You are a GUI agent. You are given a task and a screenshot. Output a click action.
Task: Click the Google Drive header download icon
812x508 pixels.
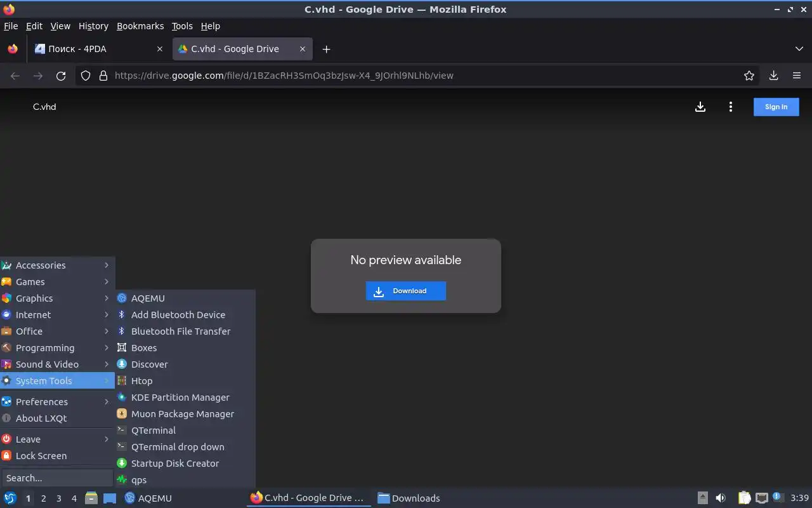[x=700, y=107]
